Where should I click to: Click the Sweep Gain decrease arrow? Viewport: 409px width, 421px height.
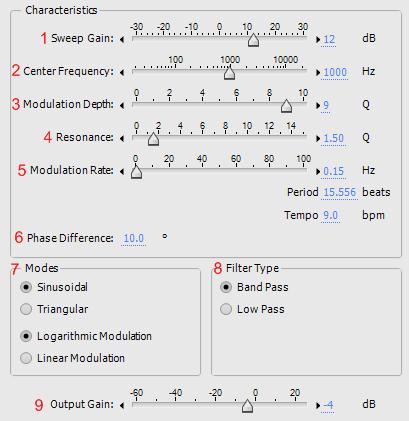pos(122,39)
